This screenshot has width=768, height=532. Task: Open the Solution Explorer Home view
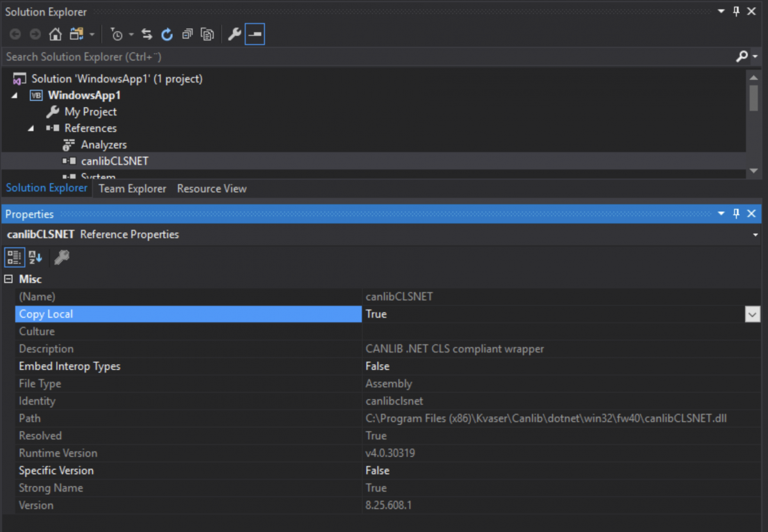pyautogui.click(x=56, y=34)
